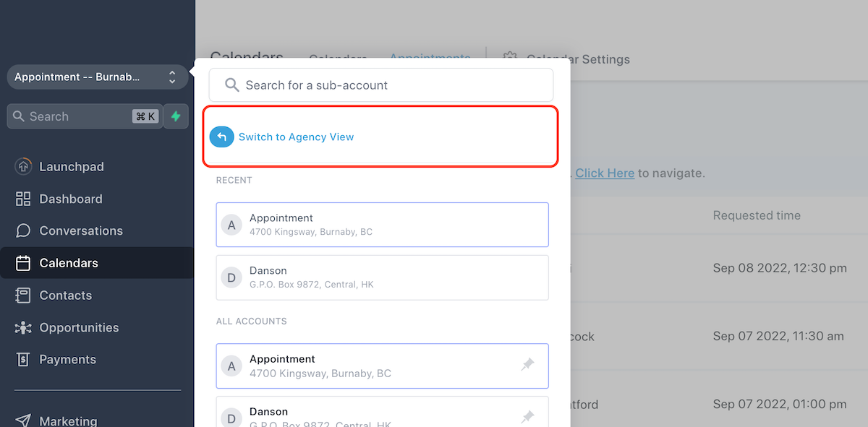Click the green lightning bolt icon
Image resolution: width=868 pixels, height=427 pixels.
pos(176,116)
